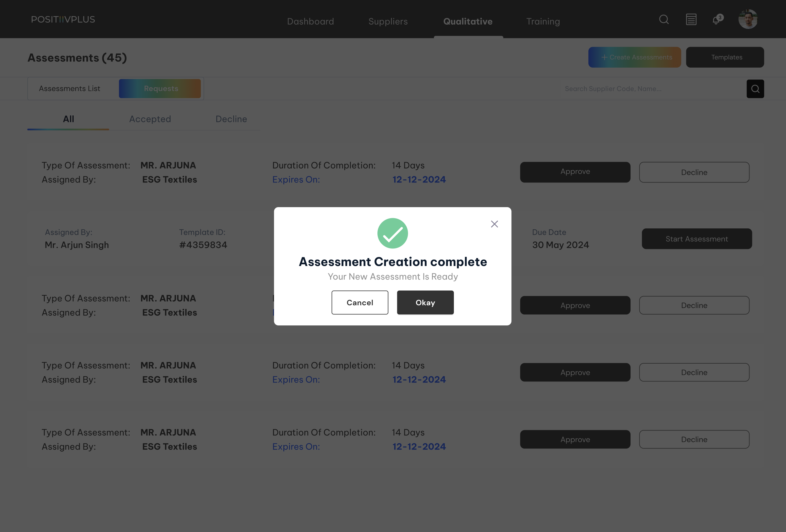786x532 pixels.
Task: Open the Suppliers navigation item
Action: (x=388, y=21)
